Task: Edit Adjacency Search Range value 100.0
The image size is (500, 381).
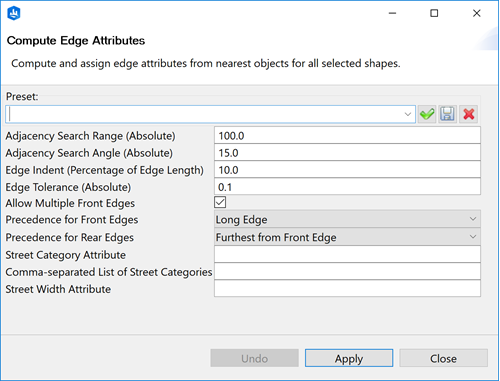Action: [x=347, y=135]
